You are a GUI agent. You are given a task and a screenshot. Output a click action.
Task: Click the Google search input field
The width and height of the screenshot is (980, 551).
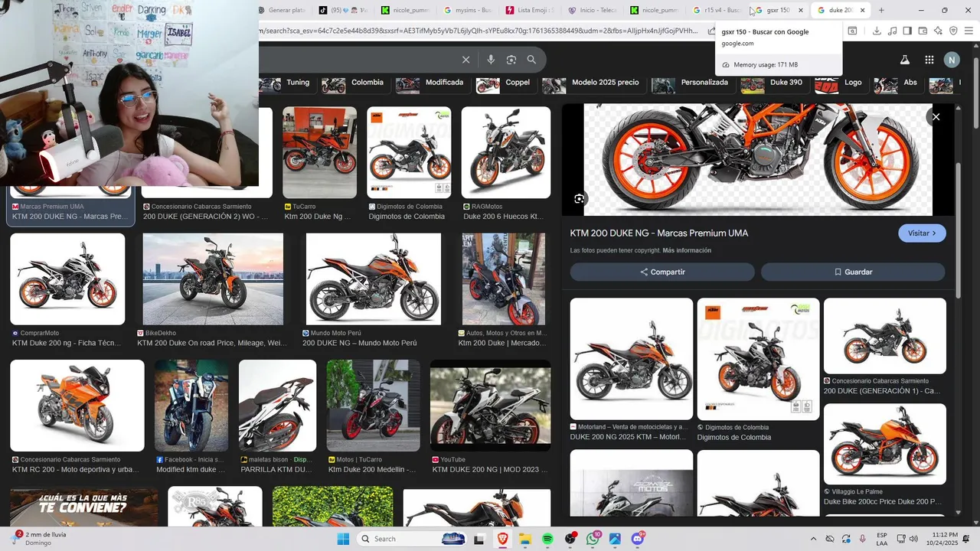[x=358, y=60]
